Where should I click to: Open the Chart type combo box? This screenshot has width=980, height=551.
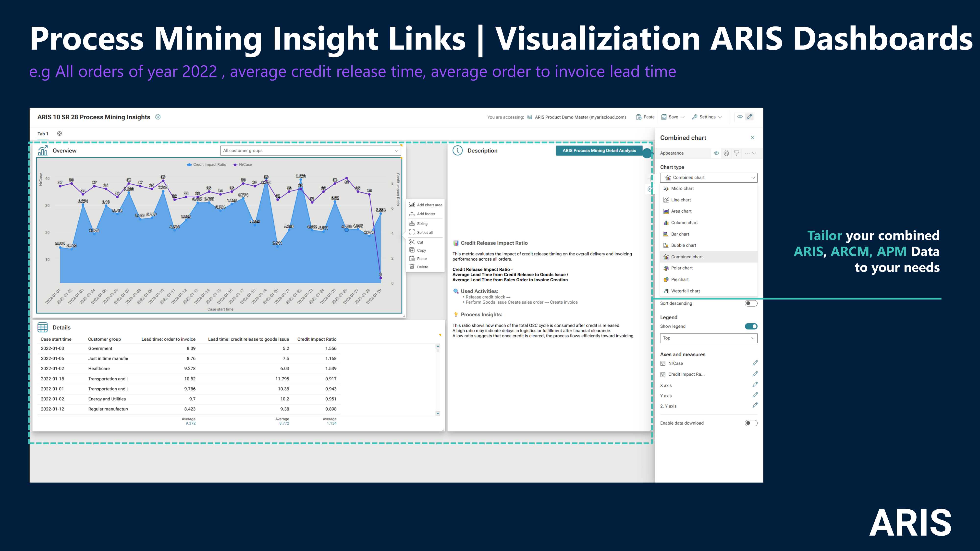pos(709,178)
